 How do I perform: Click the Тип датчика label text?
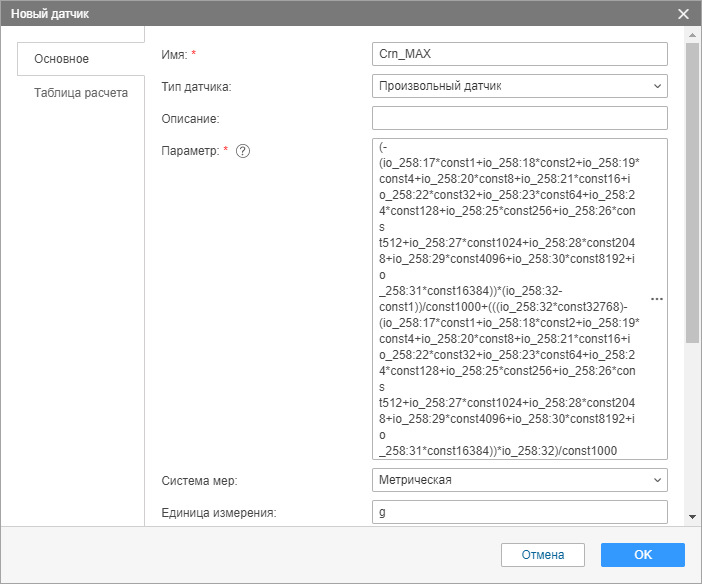(x=196, y=87)
